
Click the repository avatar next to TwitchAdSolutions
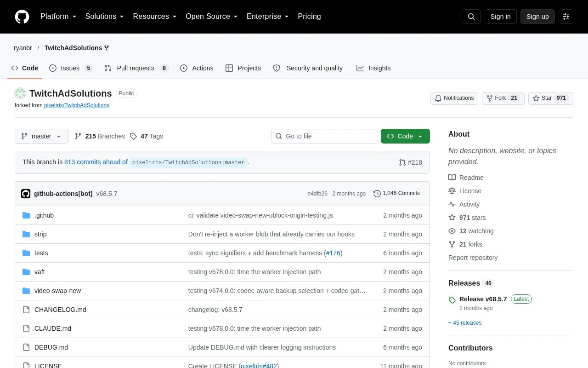20,93
